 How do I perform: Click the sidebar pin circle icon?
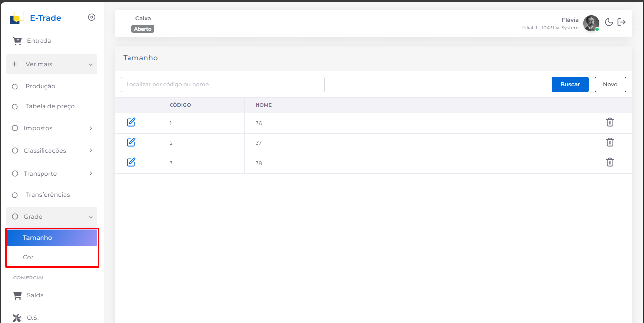[91, 17]
